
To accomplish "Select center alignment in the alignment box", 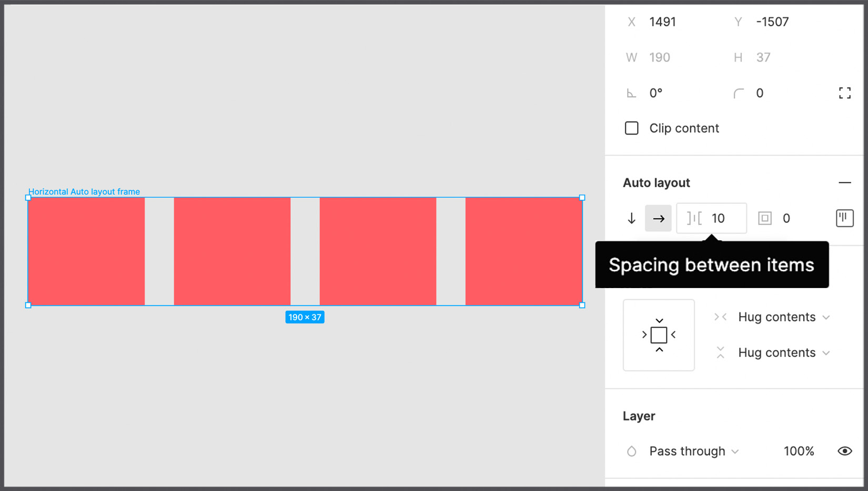I will pyautogui.click(x=659, y=335).
